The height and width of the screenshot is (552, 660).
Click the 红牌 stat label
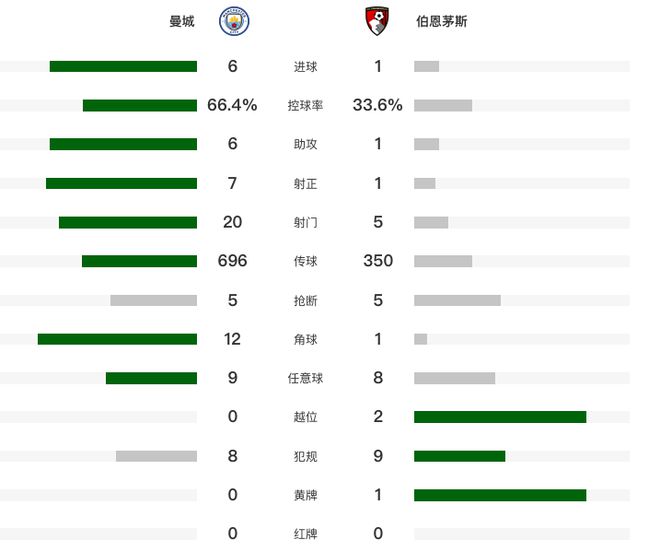pos(305,534)
